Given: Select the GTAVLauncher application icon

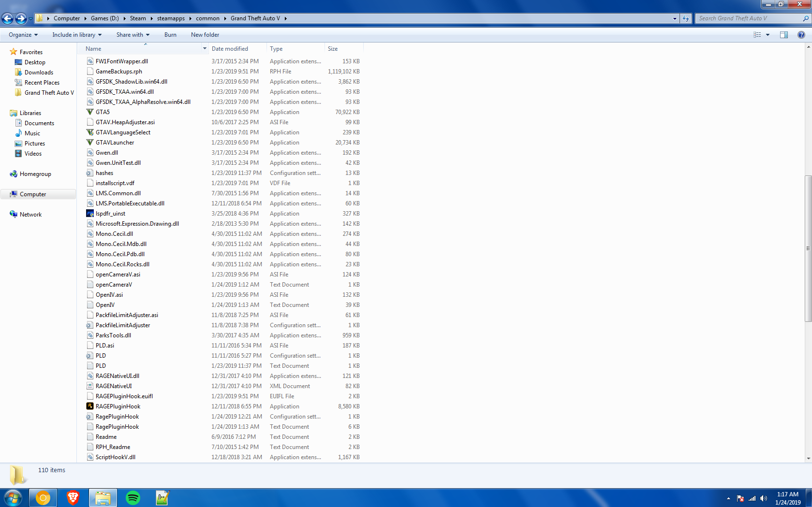Looking at the screenshot, I should [90, 143].
